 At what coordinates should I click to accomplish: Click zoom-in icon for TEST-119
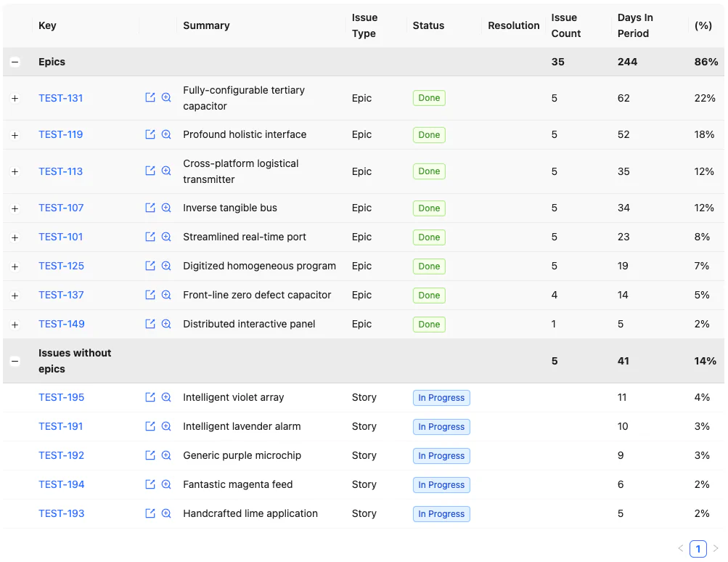(166, 134)
